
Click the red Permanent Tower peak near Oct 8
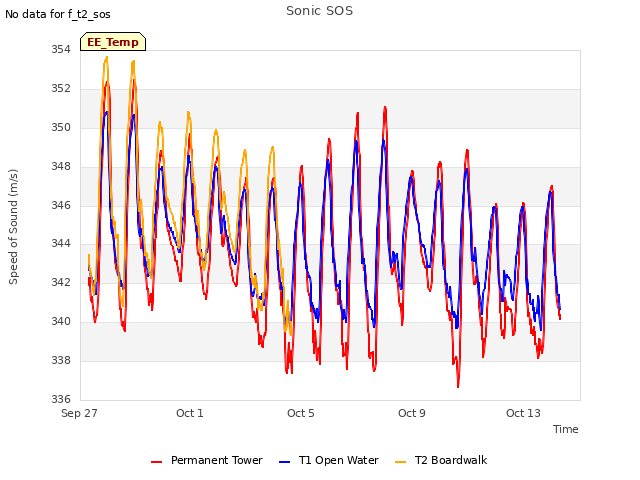(385, 107)
